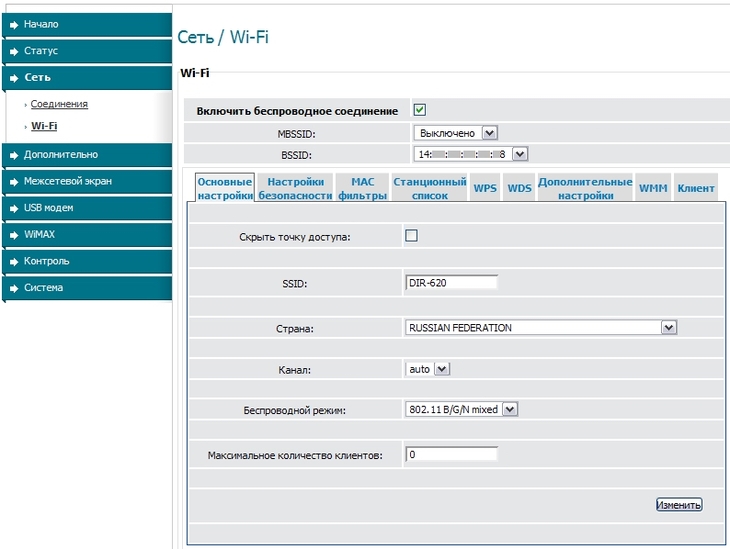Go to the Wi-Fi sidebar link
The image size is (730, 549).
click(x=44, y=126)
